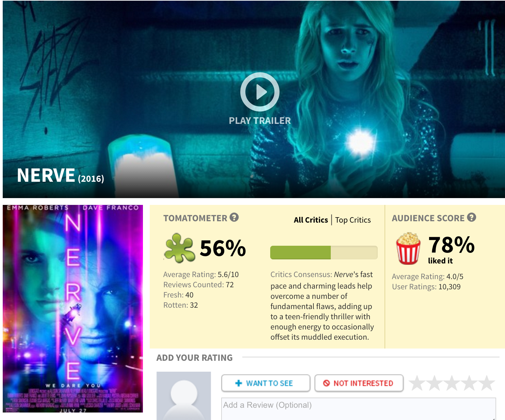Image resolution: width=505 pixels, height=420 pixels.
Task: Rate the movie five stars
Action: tap(487, 383)
